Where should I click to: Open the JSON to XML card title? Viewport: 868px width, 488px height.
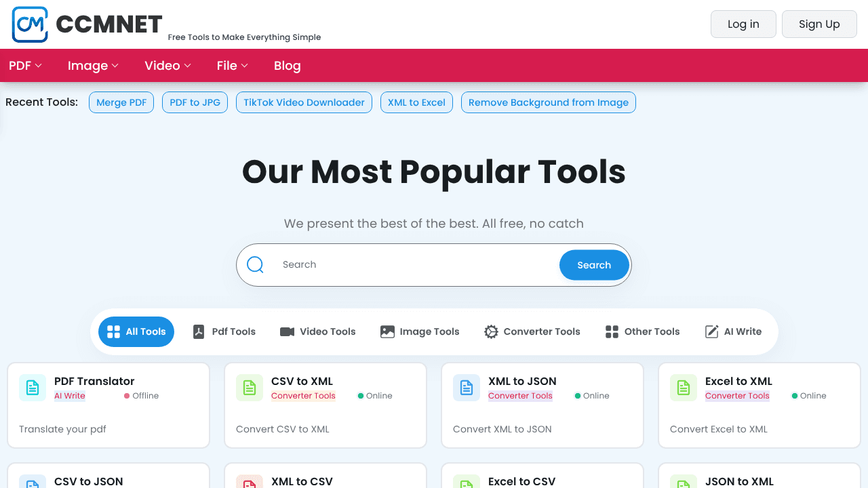click(x=739, y=481)
